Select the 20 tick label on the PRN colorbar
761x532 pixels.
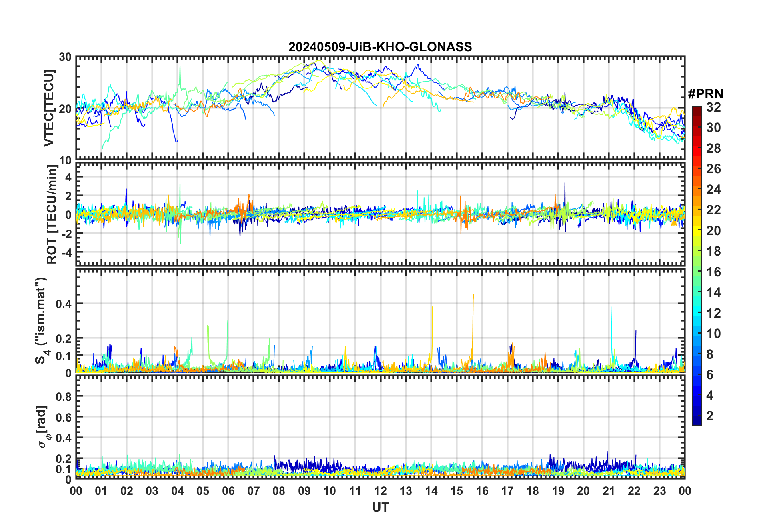(713, 231)
